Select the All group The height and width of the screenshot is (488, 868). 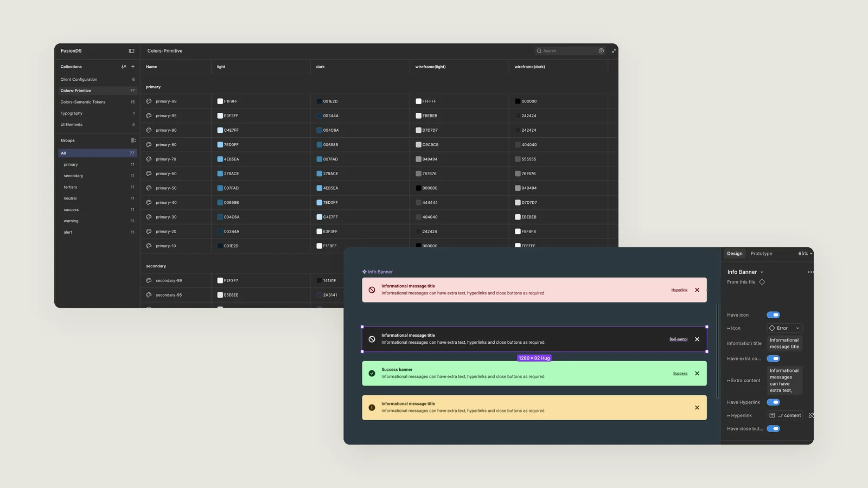click(98, 153)
